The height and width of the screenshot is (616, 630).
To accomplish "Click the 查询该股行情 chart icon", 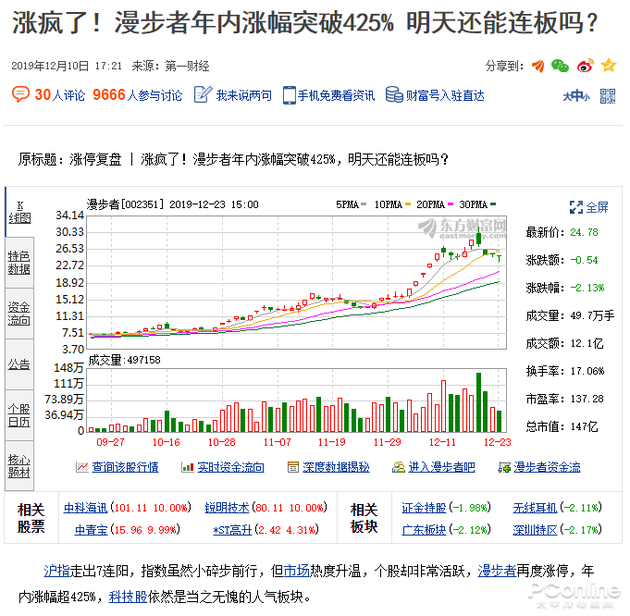I will pos(82,467).
